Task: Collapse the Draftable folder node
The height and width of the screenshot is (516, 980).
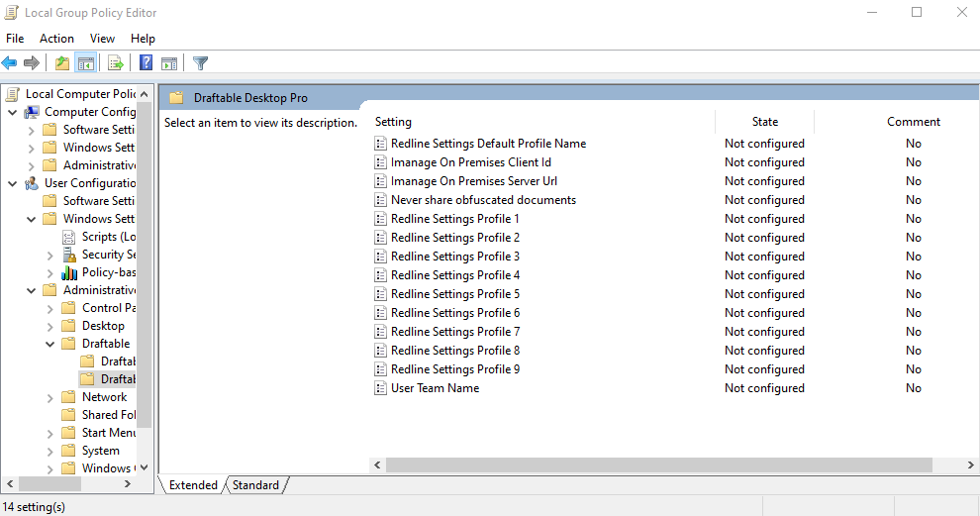Action: point(50,344)
